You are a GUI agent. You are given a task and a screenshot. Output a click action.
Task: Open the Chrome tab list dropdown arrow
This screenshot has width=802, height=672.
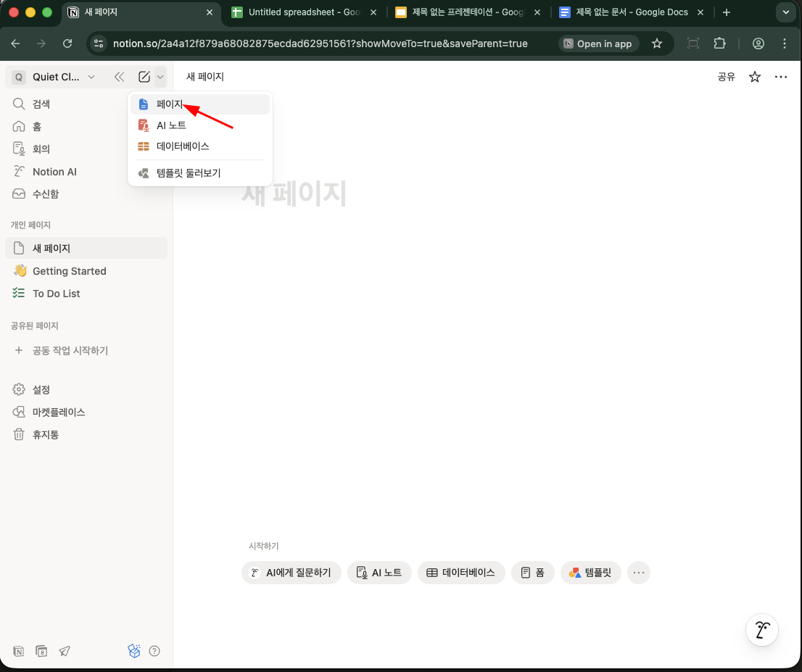point(785,12)
